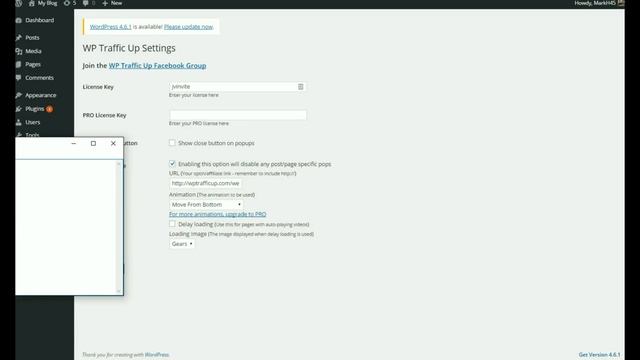This screenshot has height=360, width=640.
Task: Click into the PRO License Key field
Action: 238,115
